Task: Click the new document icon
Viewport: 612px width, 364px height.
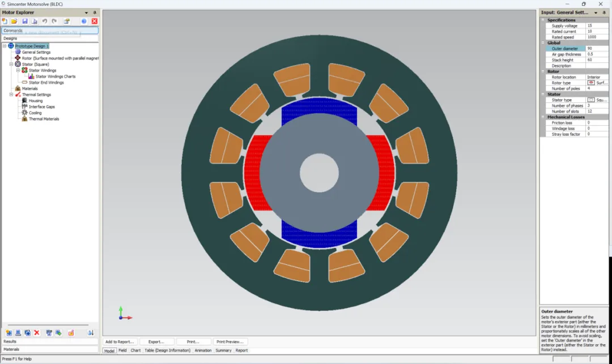Action: (x=5, y=21)
